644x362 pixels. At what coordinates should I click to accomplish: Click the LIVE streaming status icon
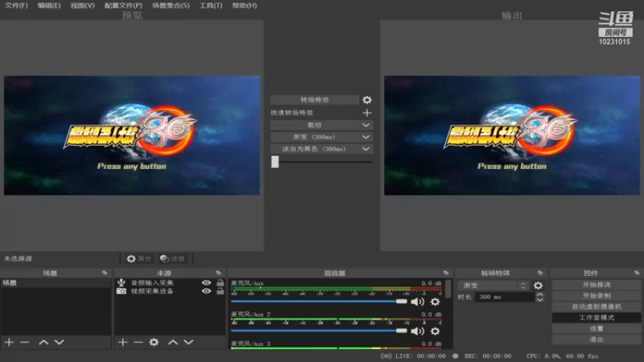pos(386,356)
